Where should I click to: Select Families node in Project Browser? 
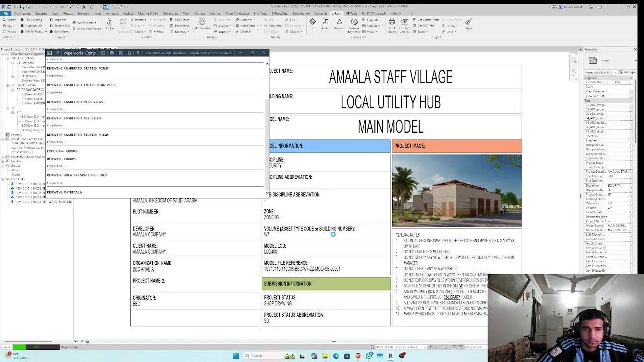coord(16,161)
